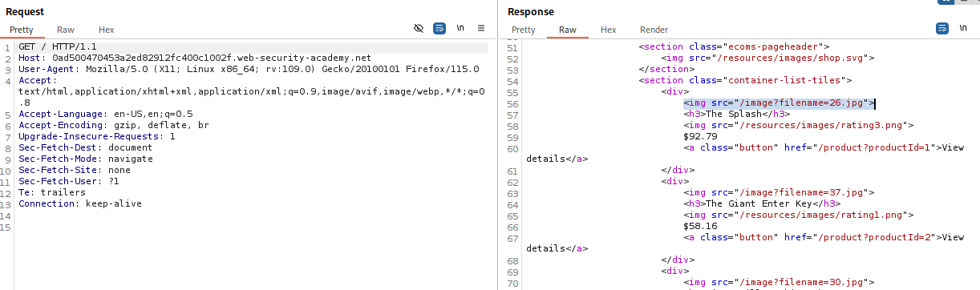Click the Sec-Fetch-User: ?1 line

pos(69,182)
